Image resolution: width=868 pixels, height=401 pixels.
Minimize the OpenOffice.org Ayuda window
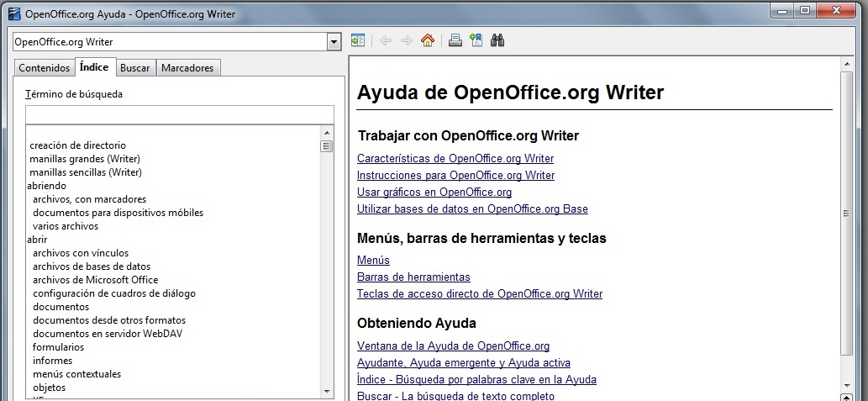click(x=783, y=10)
